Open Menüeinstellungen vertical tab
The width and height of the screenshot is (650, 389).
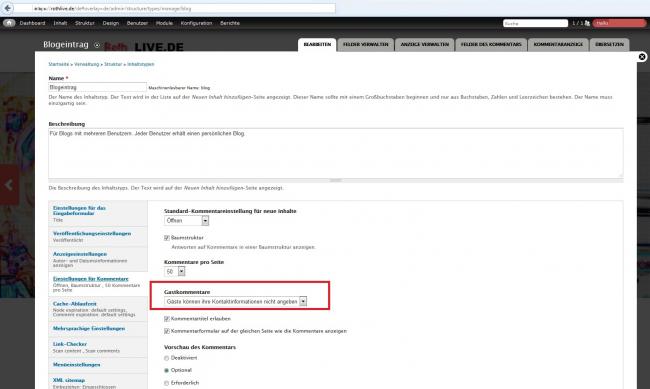point(98,365)
